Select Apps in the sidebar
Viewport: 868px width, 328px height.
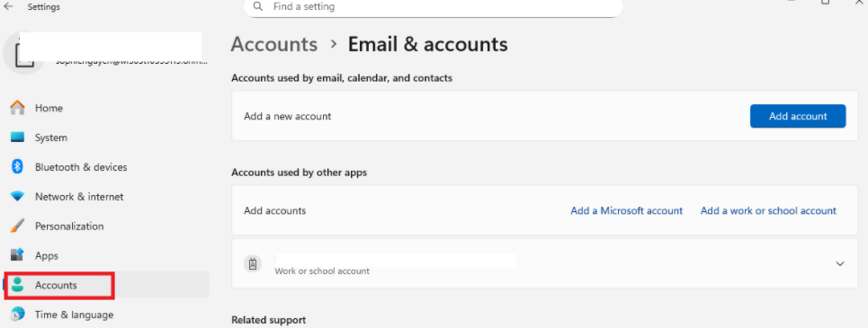pos(106,255)
